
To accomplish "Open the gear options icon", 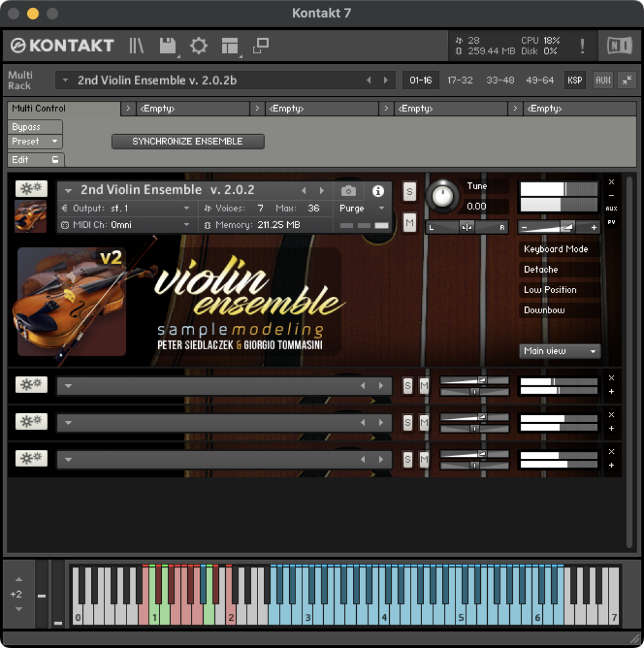I will coord(199,46).
